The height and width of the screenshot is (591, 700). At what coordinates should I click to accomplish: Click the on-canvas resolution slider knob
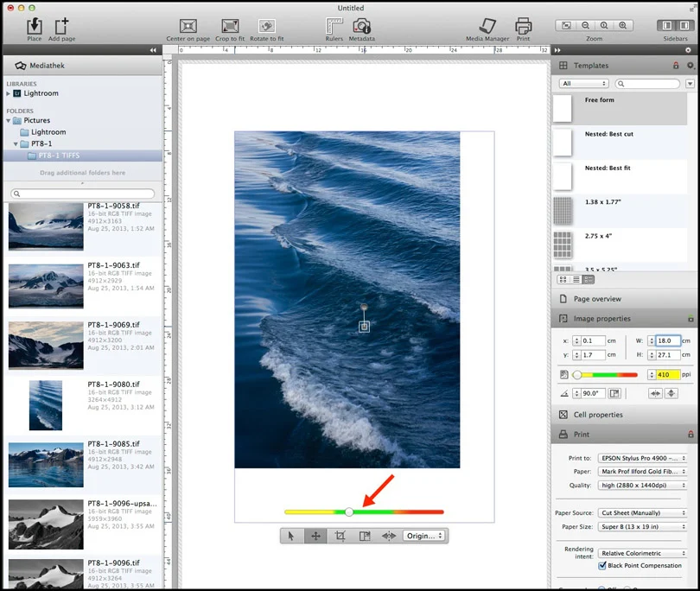pos(349,512)
